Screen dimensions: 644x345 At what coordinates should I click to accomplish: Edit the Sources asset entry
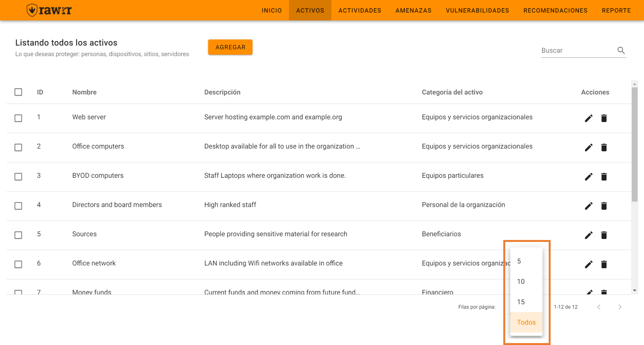coord(588,235)
